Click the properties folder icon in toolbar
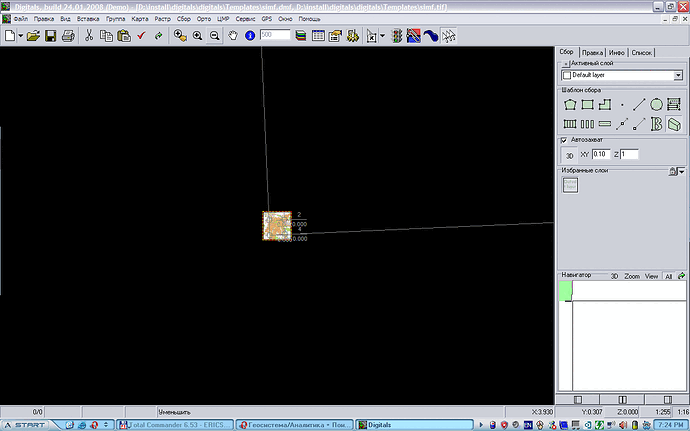The width and height of the screenshot is (690, 431). (x=335, y=36)
